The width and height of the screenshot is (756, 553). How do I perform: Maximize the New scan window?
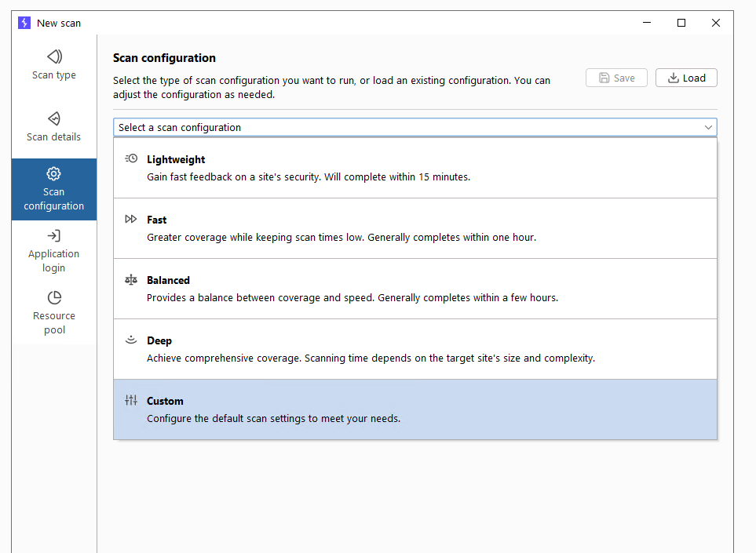681,23
